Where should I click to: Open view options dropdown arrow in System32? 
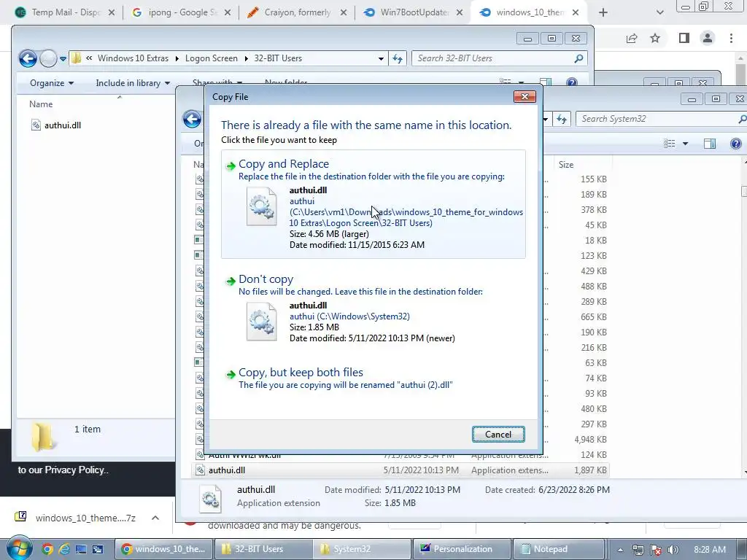pos(685,144)
